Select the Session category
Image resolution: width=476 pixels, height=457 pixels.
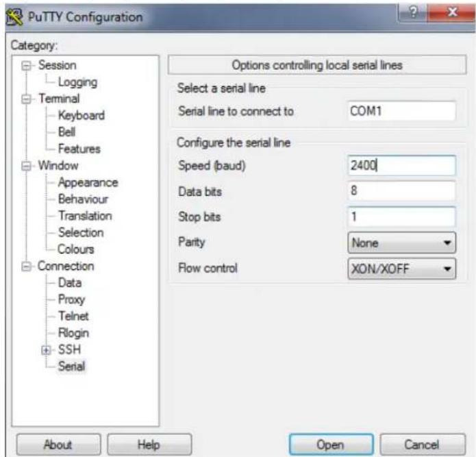(x=57, y=65)
